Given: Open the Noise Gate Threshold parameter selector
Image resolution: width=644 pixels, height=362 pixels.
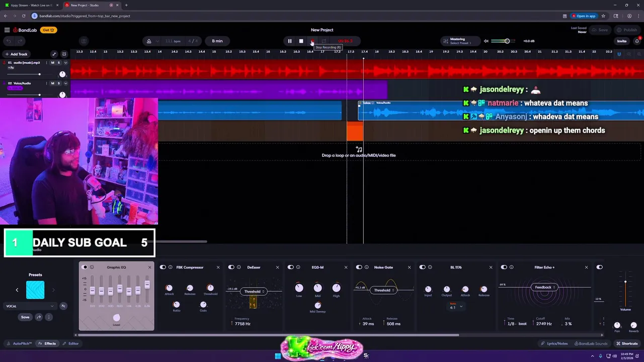Looking at the screenshot, I should click(384, 290).
